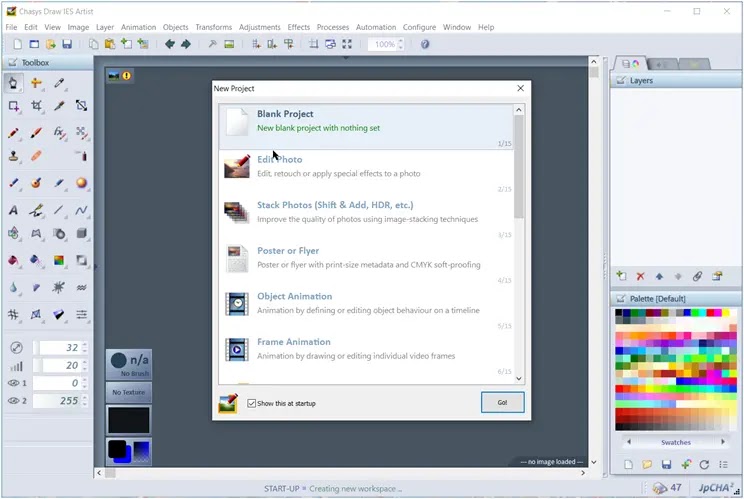744x499 pixels.
Task: Select the crop tool in Toolbox
Action: point(36,106)
